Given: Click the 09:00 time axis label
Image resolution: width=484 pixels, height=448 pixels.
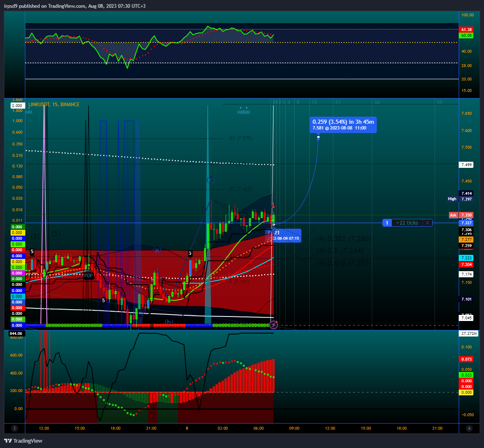Looking at the screenshot, I should click(294, 428).
